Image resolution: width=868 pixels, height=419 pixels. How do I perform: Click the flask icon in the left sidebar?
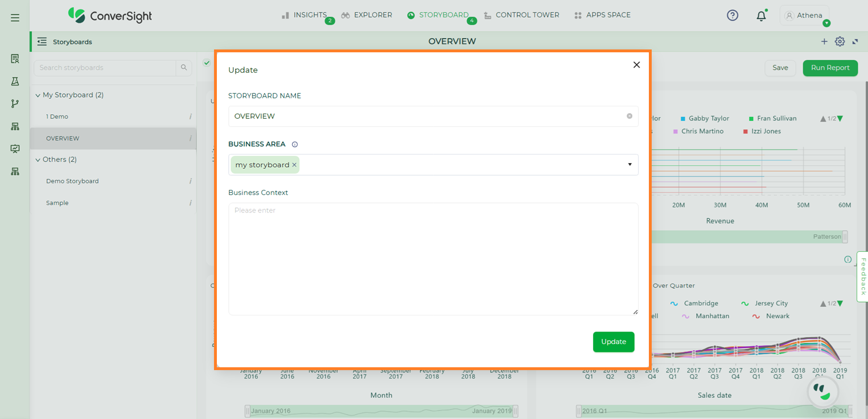click(x=15, y=81)
